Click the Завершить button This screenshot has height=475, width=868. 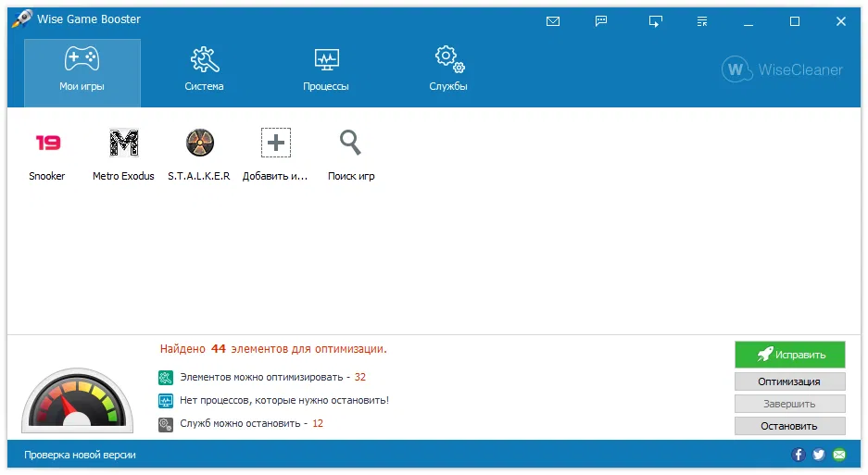point(790,404)
